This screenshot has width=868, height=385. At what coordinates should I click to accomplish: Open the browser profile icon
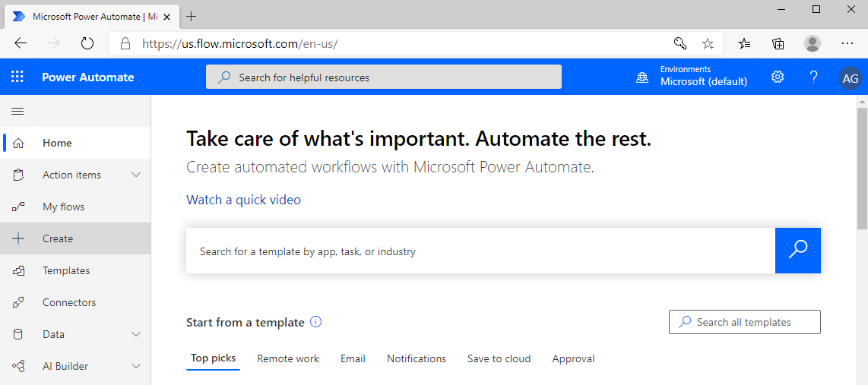point(812,43)
